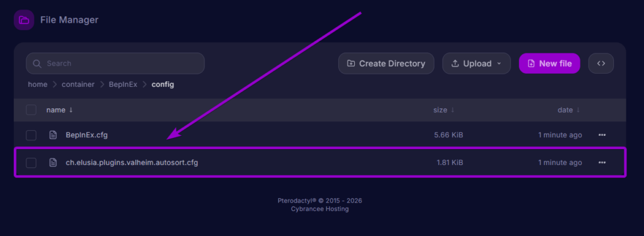Go to the container breadcrumb
The width and height of the screenshot is (644, 236).
click(78, 84)
